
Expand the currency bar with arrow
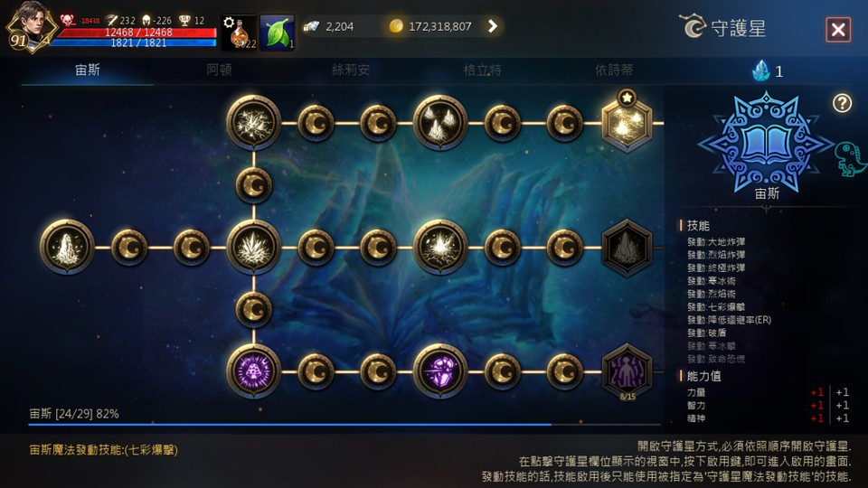(x=492, y=26)
